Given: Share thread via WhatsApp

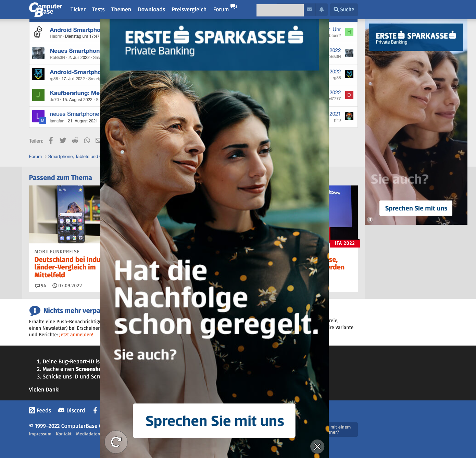Looking at the screenshot, I should 87,141.
